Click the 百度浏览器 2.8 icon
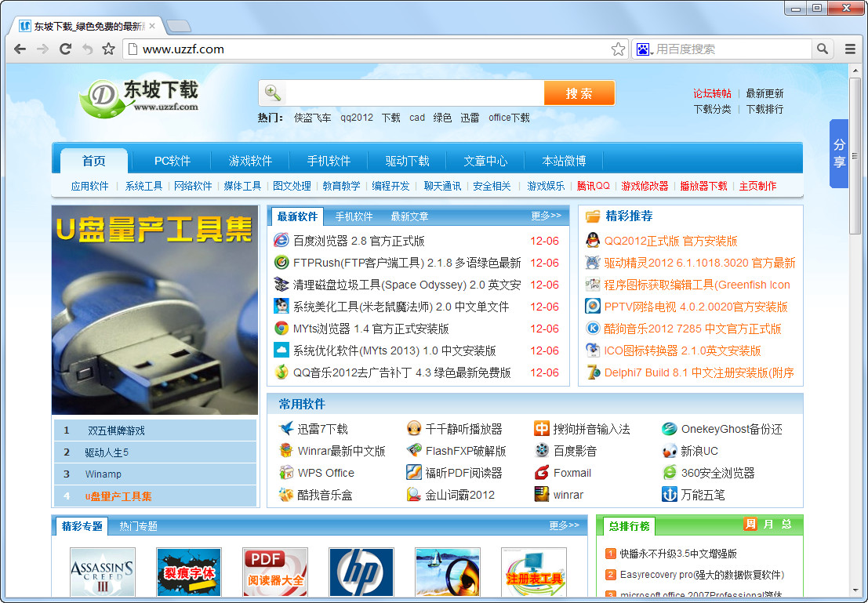 [281, 240]
